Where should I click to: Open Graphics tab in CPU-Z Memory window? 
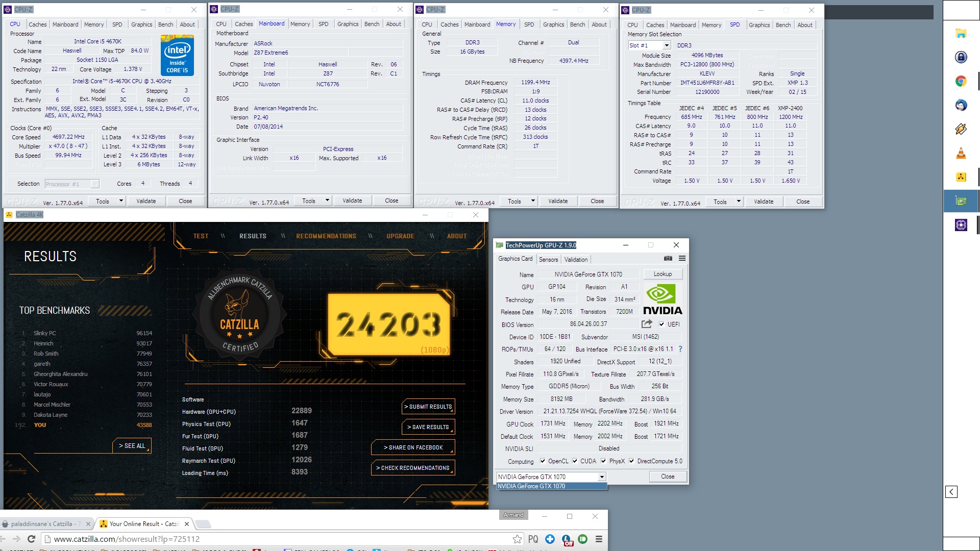point(553,24)
